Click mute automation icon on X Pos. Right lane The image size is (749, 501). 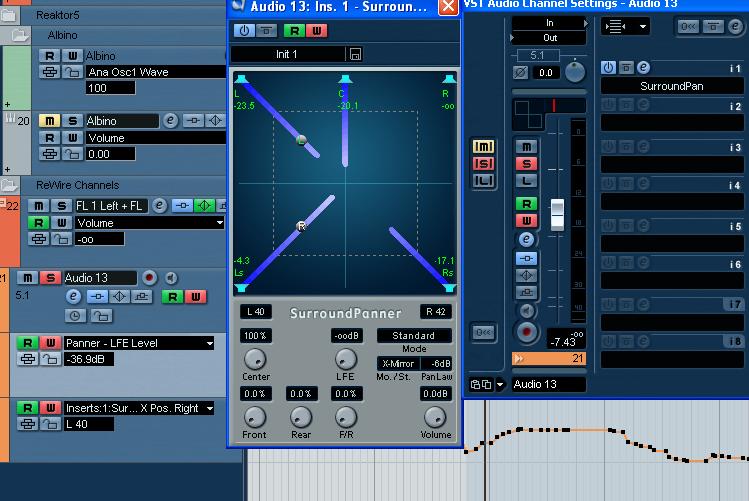(x=27, y=424)
